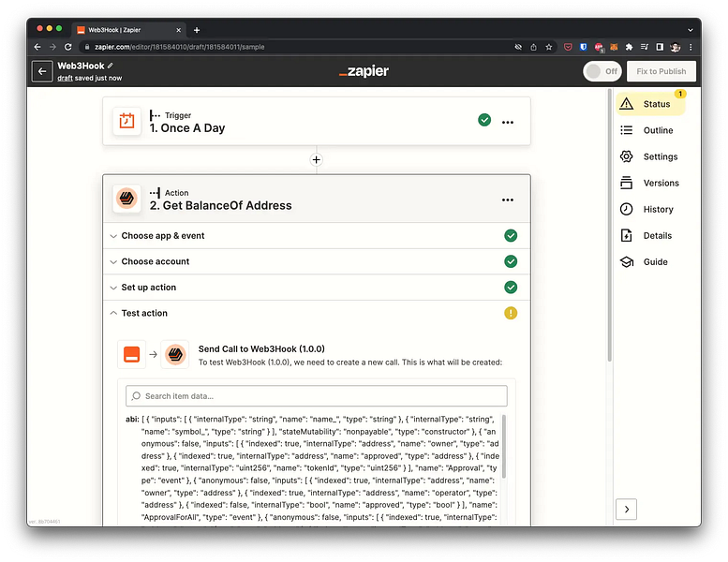Click the back arrow button beside Web3Hook
This screenshot has width=728, height=562.
pyautogui.click(x=42, y=71)
